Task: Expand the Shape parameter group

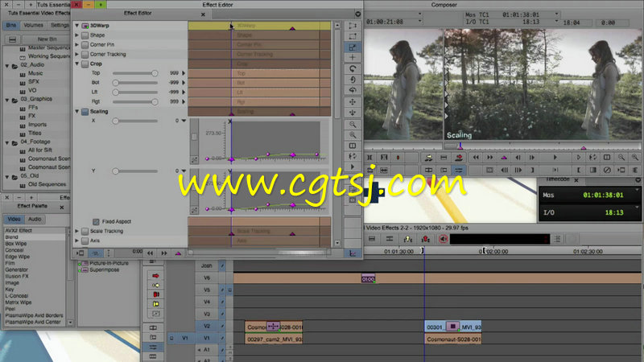Action: point(76,35)
